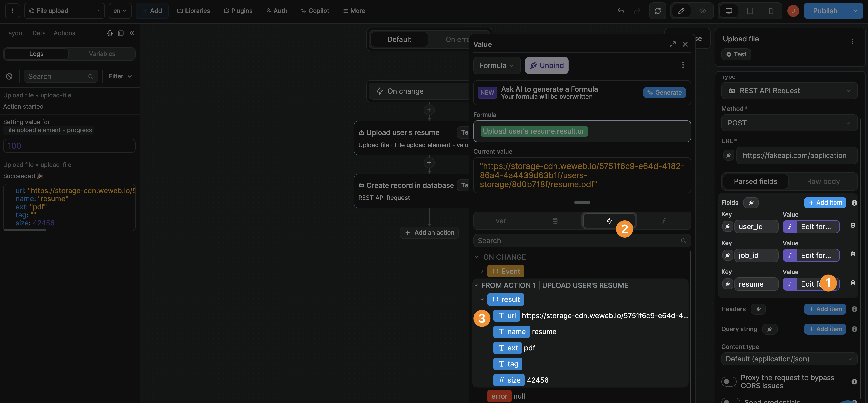Open the database data source tab
This screenshot has width=868, height=403.
555,221
